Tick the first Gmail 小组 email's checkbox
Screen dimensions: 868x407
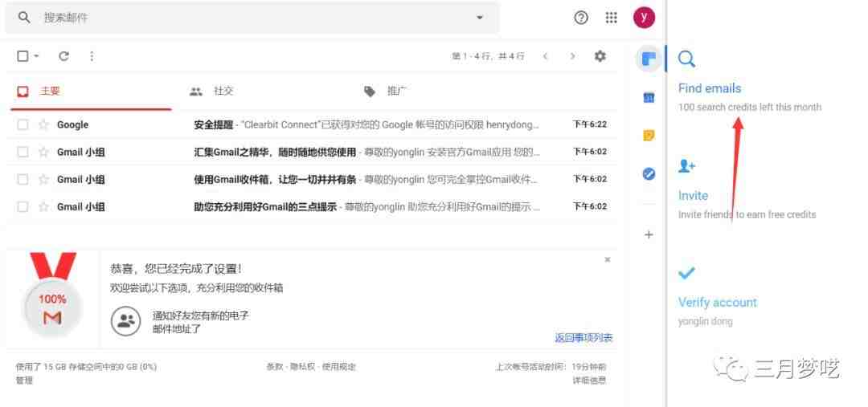[x=23, y=152]
